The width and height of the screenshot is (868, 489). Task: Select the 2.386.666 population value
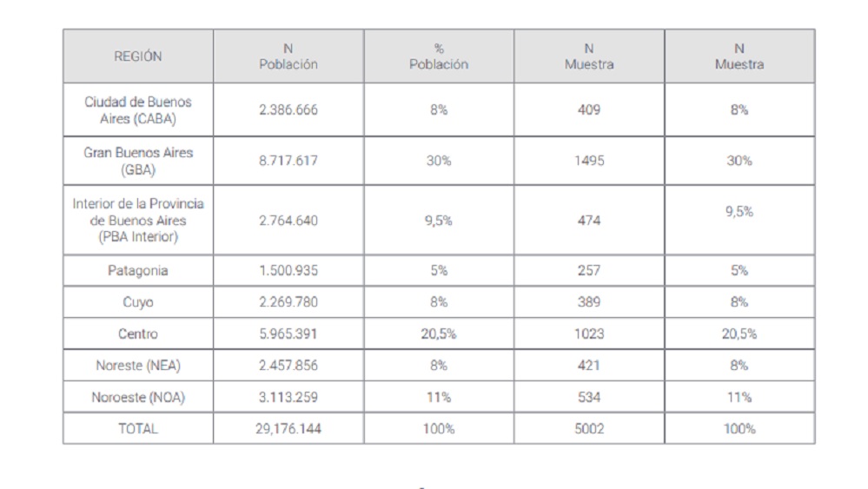(x=288, y=110)
